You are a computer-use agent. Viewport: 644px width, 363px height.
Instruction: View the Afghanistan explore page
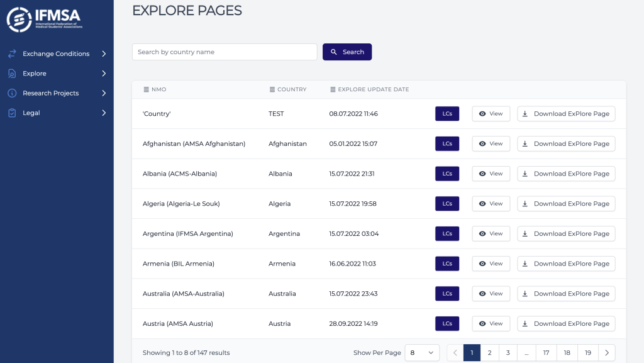491,143
